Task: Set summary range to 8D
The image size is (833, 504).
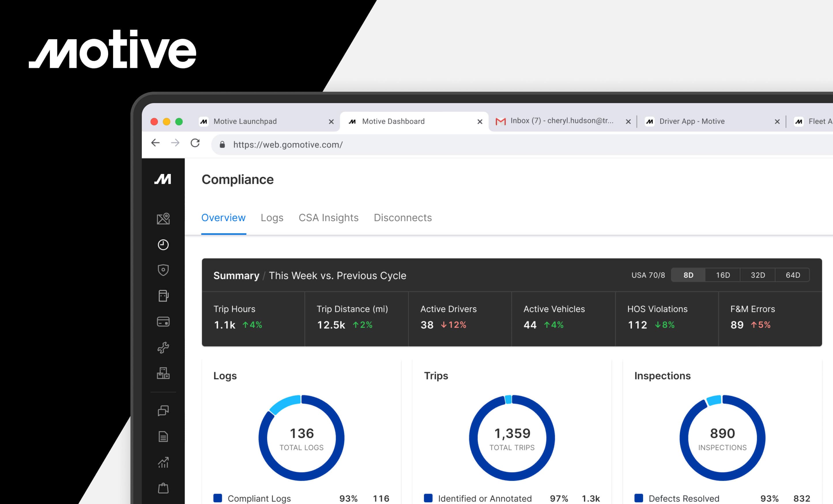Action: [x=688, y=275]
